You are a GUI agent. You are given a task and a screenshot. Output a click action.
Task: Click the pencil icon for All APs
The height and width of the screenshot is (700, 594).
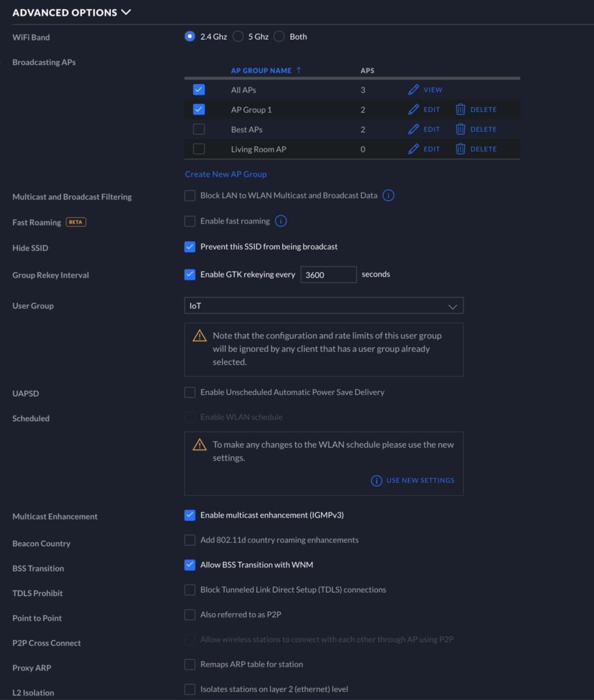414,90
